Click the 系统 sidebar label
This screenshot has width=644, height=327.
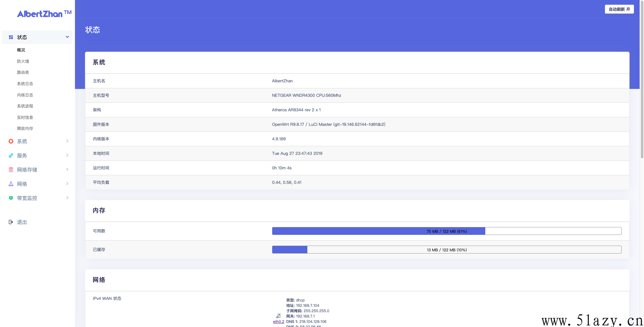(x=22, y=141)
